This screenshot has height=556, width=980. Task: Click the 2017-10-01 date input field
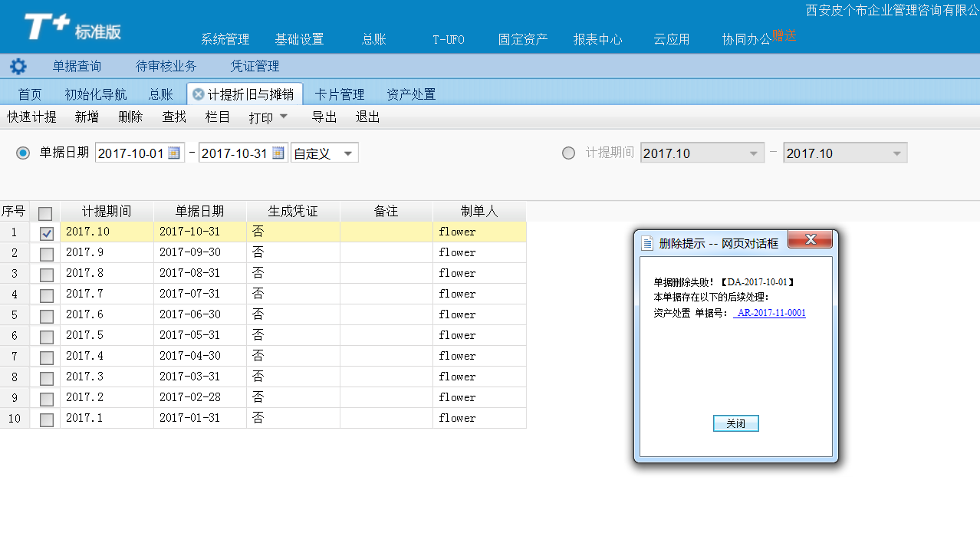(x=130, y=153)
